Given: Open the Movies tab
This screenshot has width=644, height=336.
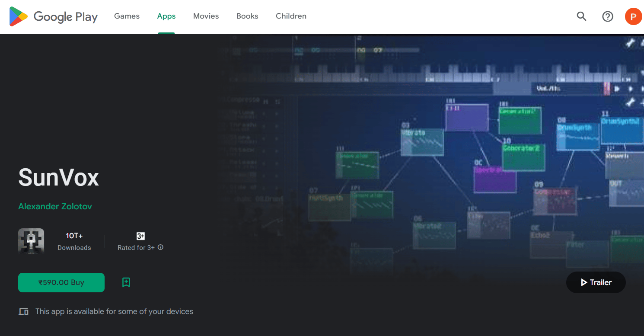Looking at the screenshot, I should coord(206,16).
